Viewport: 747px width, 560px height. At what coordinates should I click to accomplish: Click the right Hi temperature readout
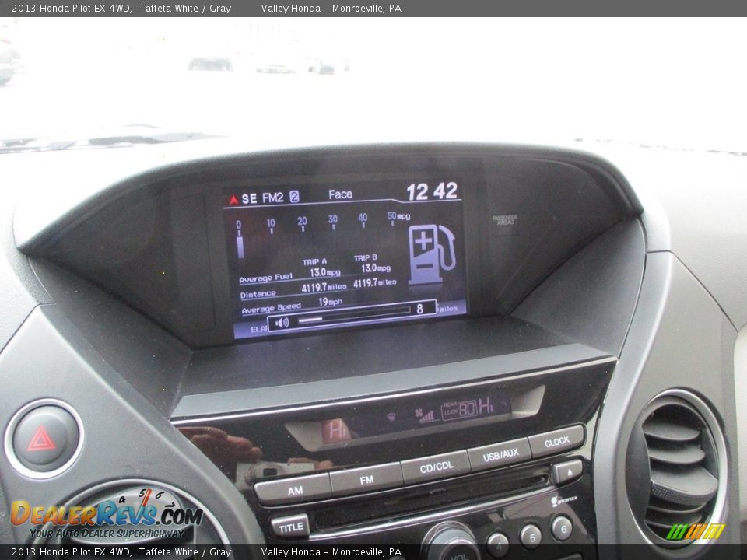(485, 406)
